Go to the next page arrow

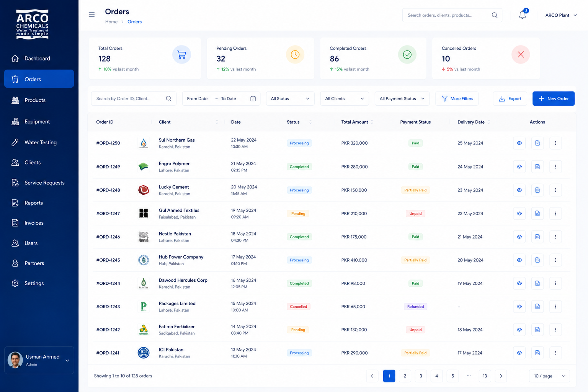(501, 376)
